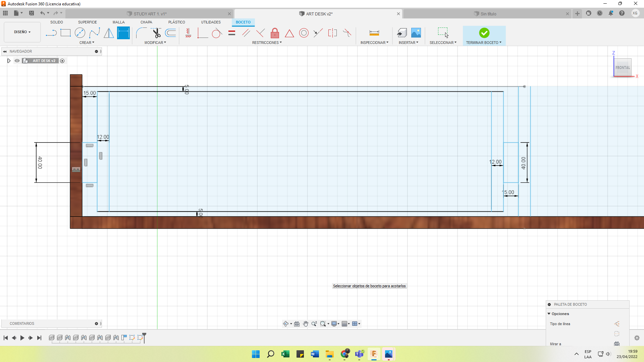Open Excel from the taskbar
Image resolution: width=644 pixels, height=362 pixels.
[x=285, y=354]
